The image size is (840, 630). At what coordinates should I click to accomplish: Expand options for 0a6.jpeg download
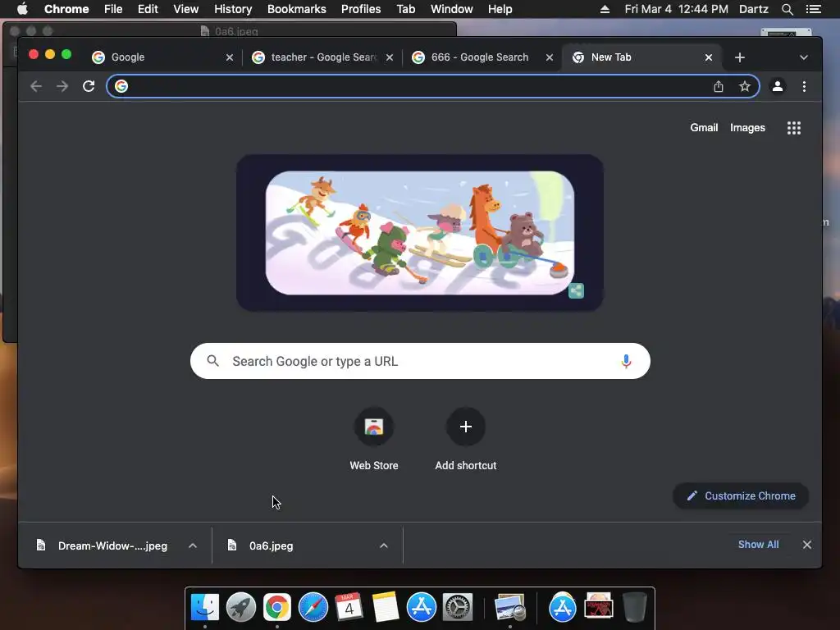[x=384, y=546]
